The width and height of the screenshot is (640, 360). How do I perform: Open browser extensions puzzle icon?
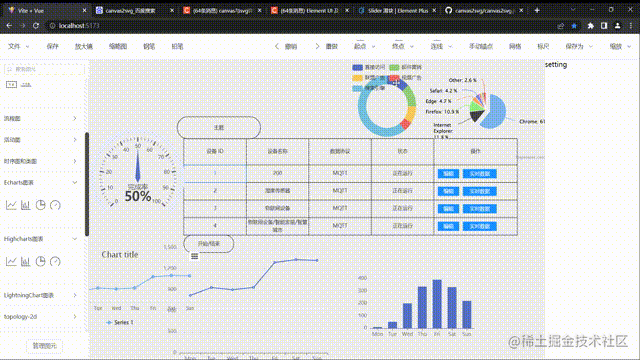591,25
